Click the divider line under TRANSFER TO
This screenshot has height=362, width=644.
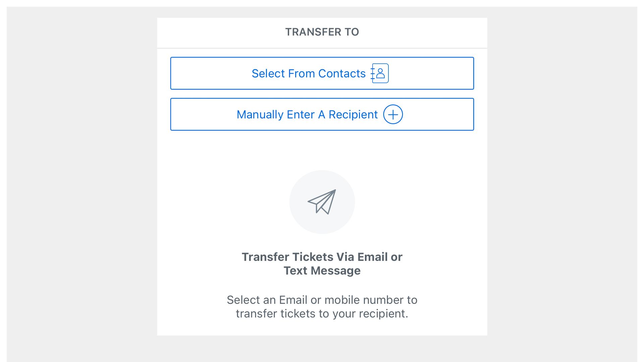pos(322,48)
